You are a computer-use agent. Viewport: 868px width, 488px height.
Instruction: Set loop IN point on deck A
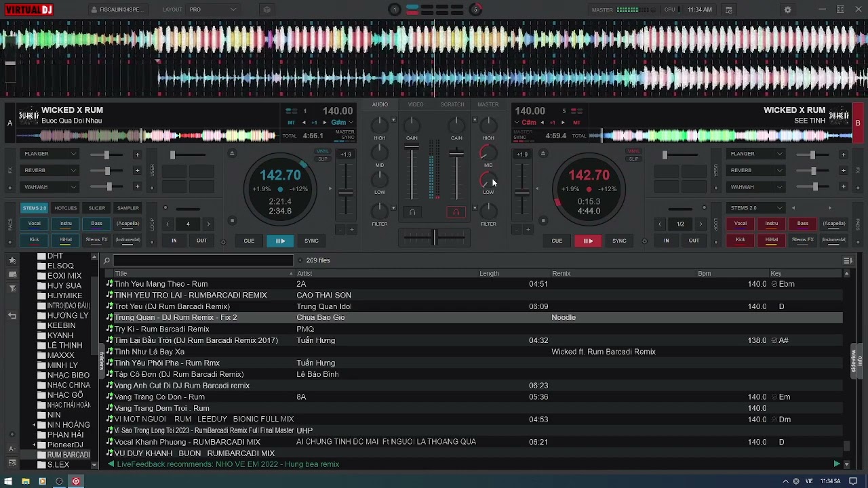174,241
